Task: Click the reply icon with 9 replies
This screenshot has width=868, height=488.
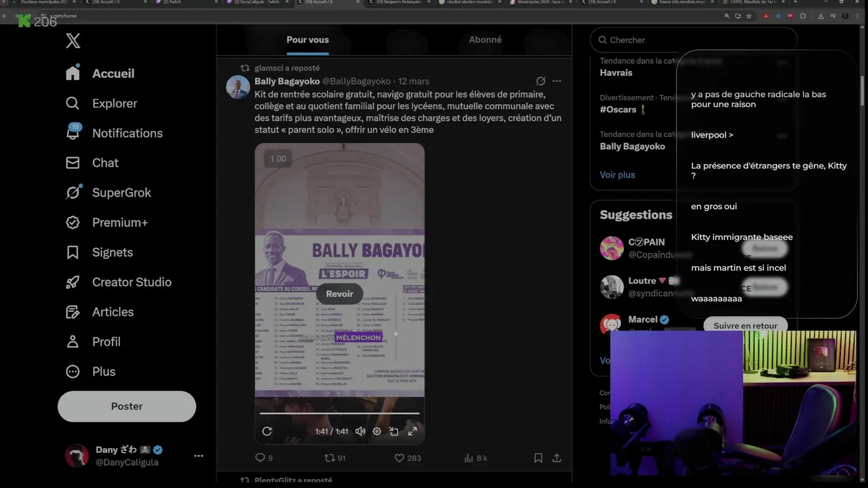Action: click(x=264, y=458)
